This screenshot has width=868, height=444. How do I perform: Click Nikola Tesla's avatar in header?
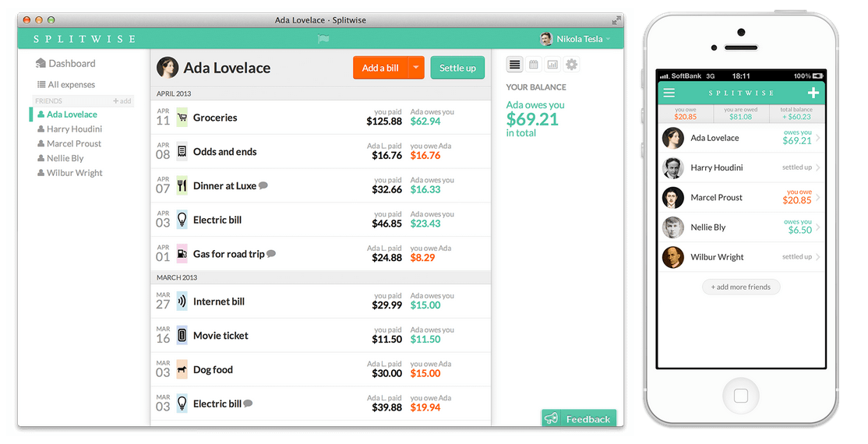coord(546,39)
